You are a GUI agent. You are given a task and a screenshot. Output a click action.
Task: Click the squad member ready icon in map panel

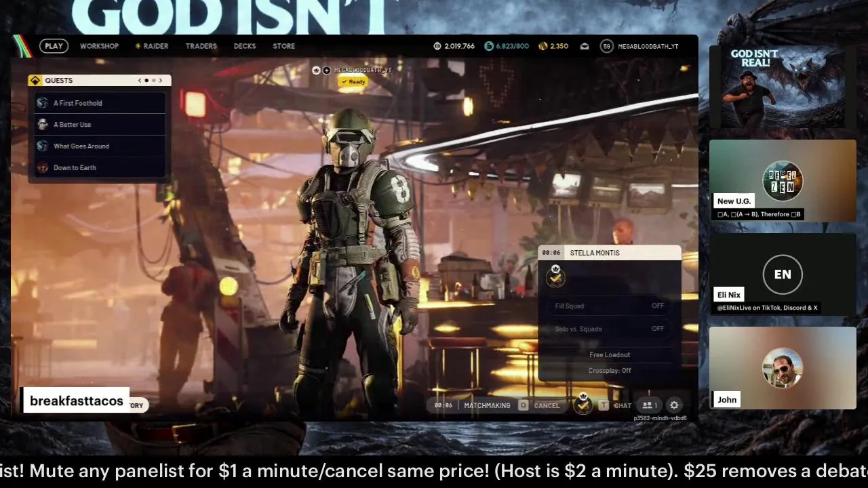pyautogui.click(x=556, y=276)
